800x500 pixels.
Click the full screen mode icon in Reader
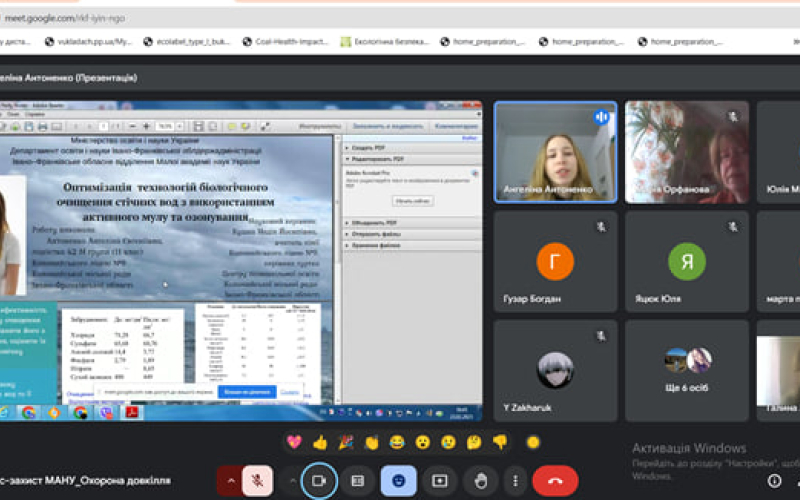265,126
